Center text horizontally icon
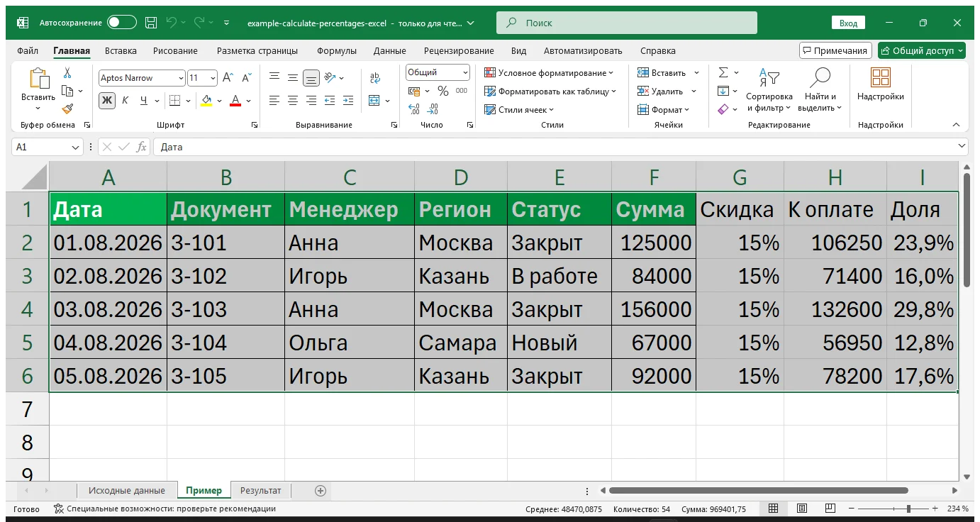 (x=293, y=100)
